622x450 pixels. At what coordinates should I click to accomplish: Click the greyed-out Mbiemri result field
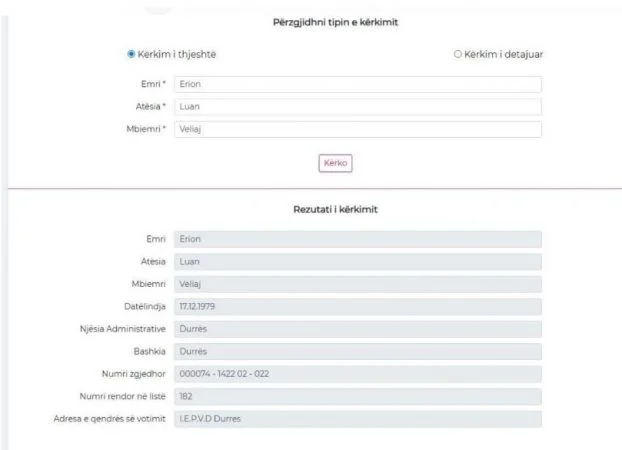pos(357,284)
